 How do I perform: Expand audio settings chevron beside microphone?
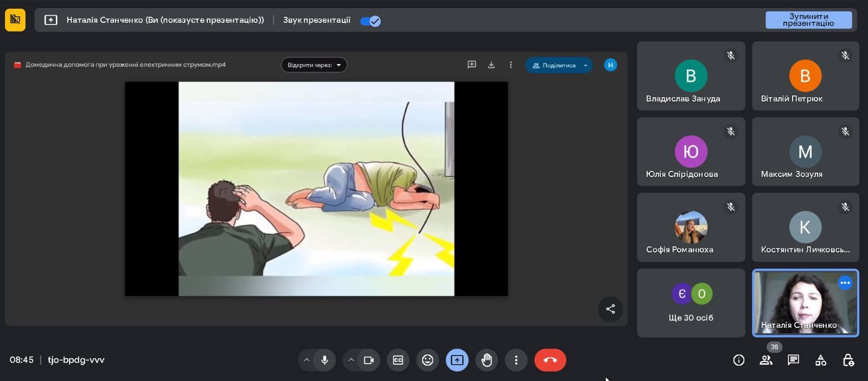coord(307,360)
